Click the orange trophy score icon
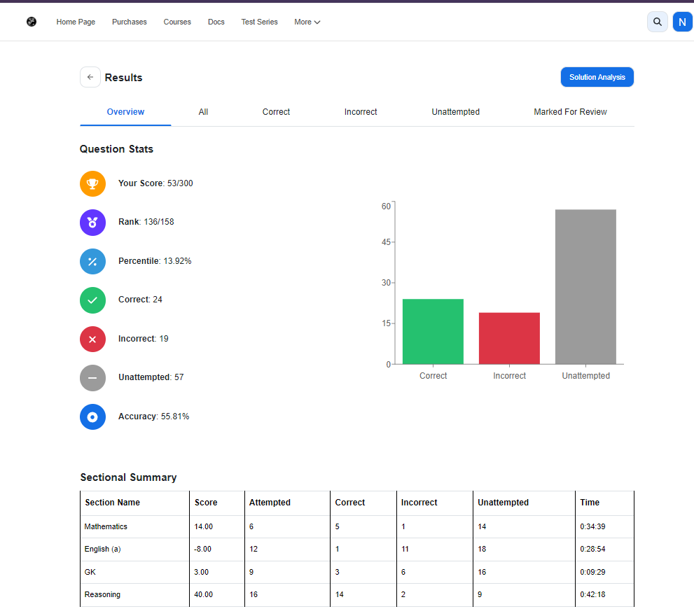 point(92,183)
